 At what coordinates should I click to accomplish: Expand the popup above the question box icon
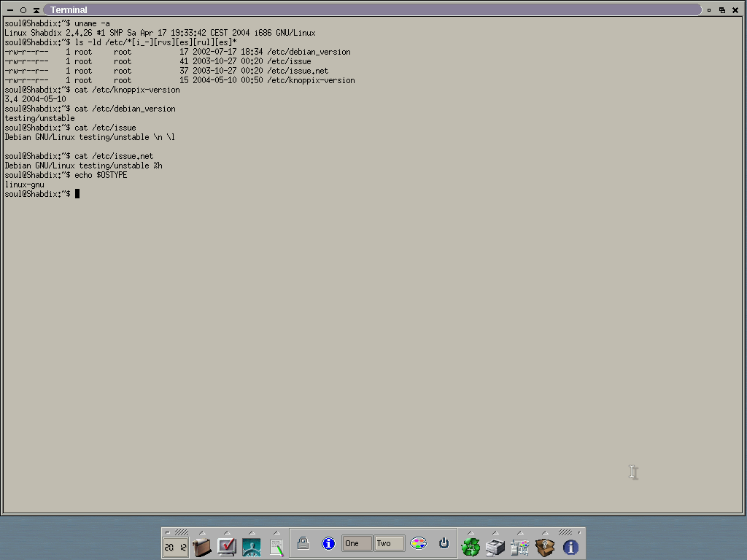pyautogui.click(x=545, y=533)
